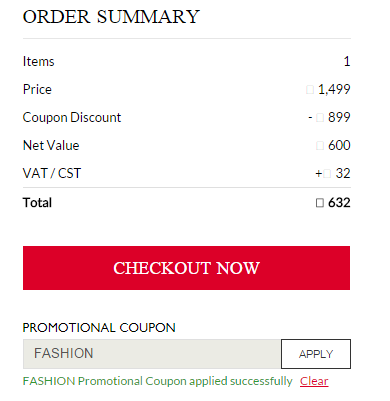The height and width of the screenshot is (401, 390).
Task: Click the coupon applied successfully message
Action: click(x=157, y=381)
